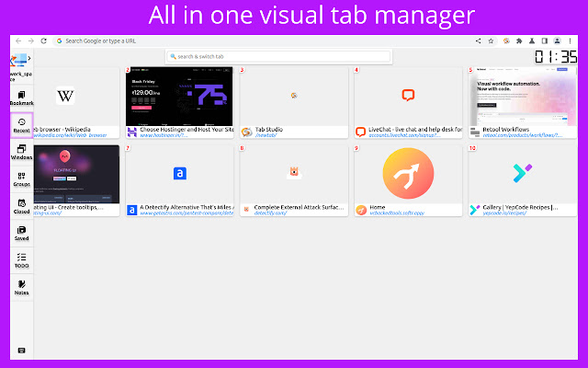Expand workspace chevron arrow at sidebar top

click(29, 58)
